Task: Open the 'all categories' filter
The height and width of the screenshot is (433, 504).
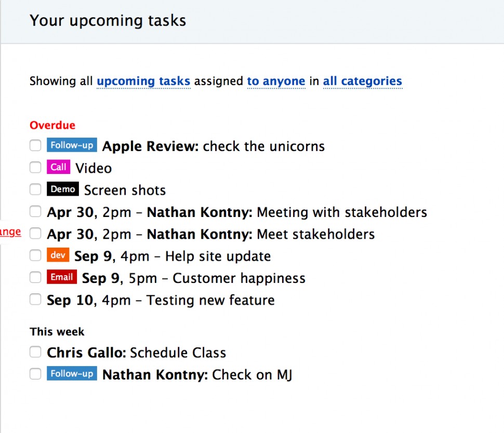Action: pos(362,82)
